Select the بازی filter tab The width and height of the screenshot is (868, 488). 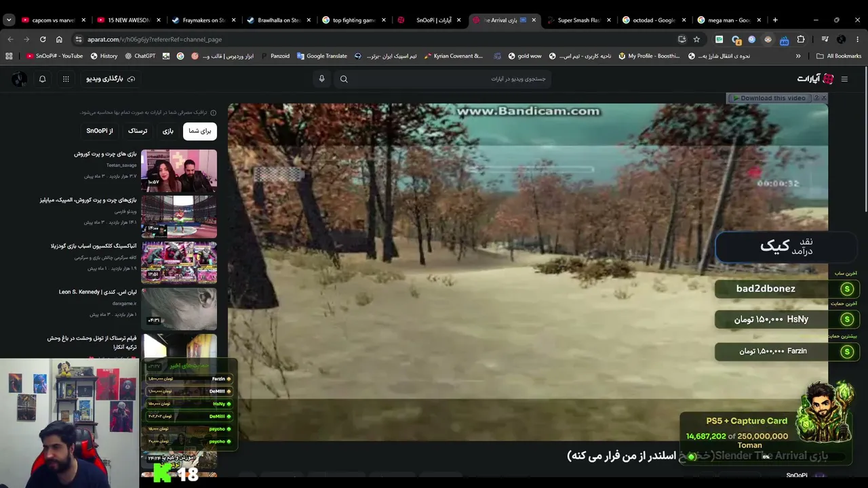tap(168, 131)
